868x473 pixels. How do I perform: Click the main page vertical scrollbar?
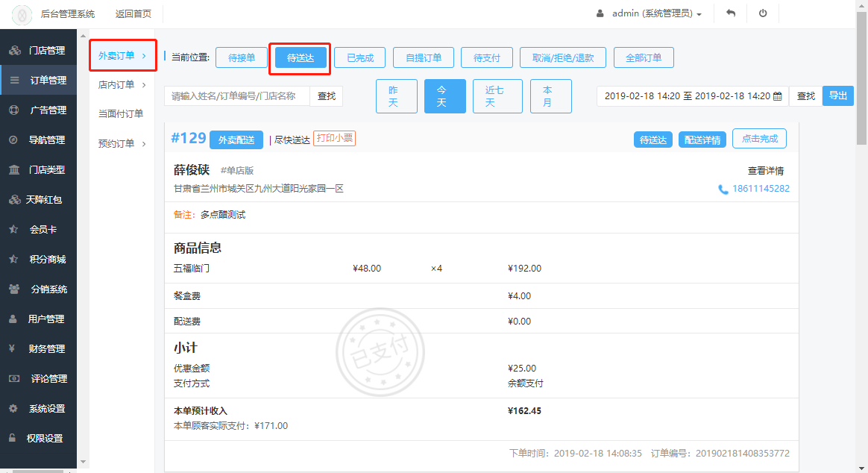(x=862, y=78)
